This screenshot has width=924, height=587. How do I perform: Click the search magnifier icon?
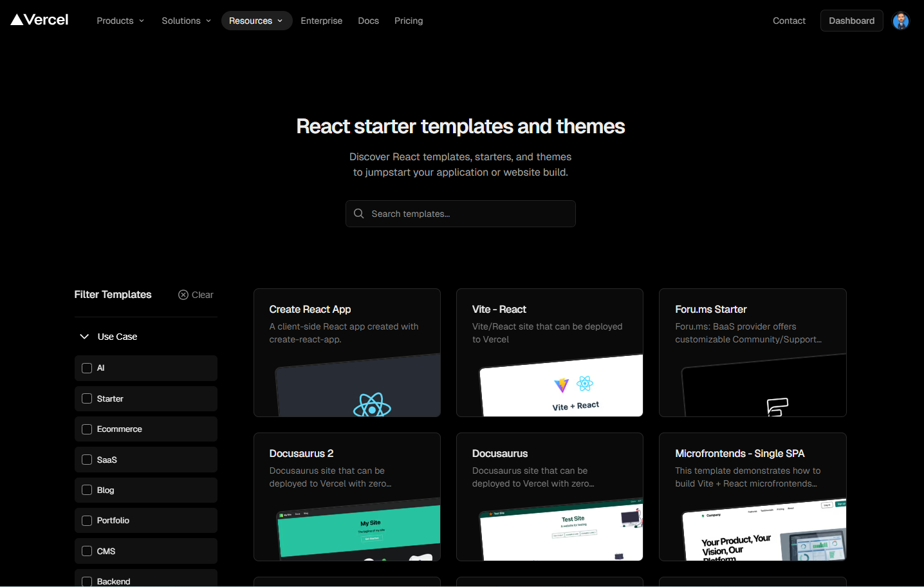point(359,214)
